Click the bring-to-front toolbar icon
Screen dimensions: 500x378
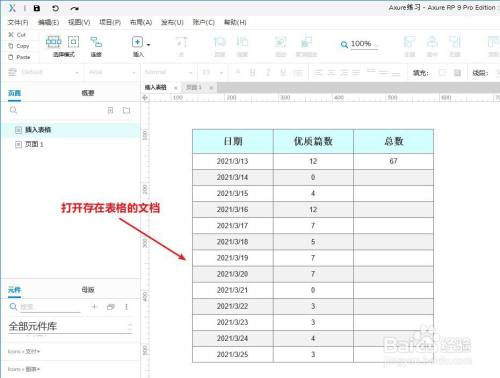point(219,42)
